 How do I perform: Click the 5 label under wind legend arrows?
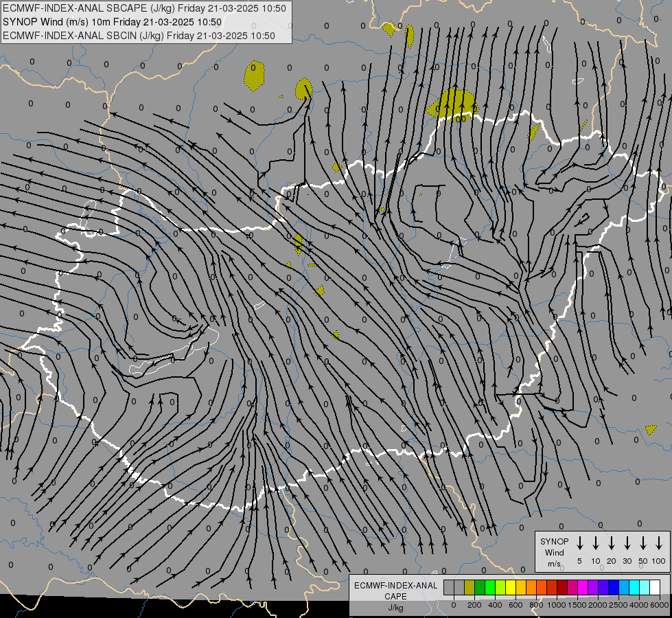(579, 561)
